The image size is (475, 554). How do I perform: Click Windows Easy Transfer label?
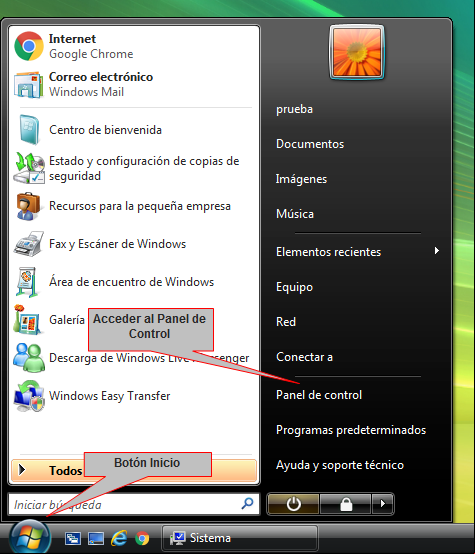[110, 396]
